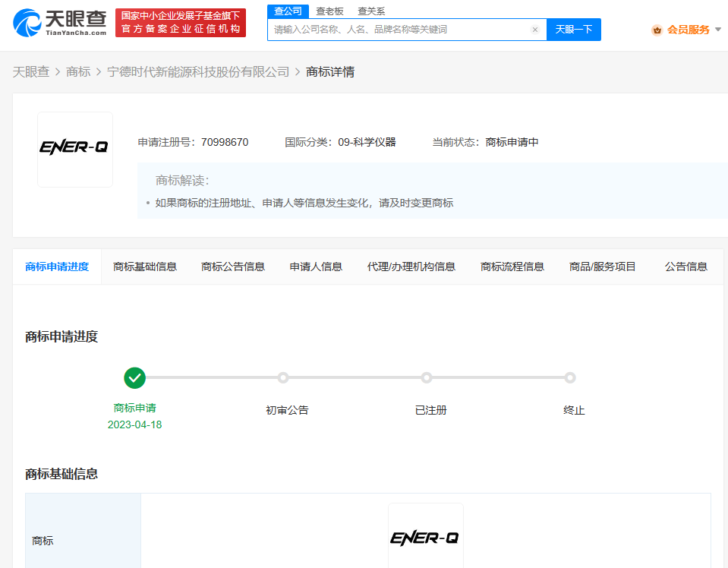The width and height of the screenshot is (728, 568).
Task: Expand the 会员服务 dropdown arrow
Action: point(718,30)
